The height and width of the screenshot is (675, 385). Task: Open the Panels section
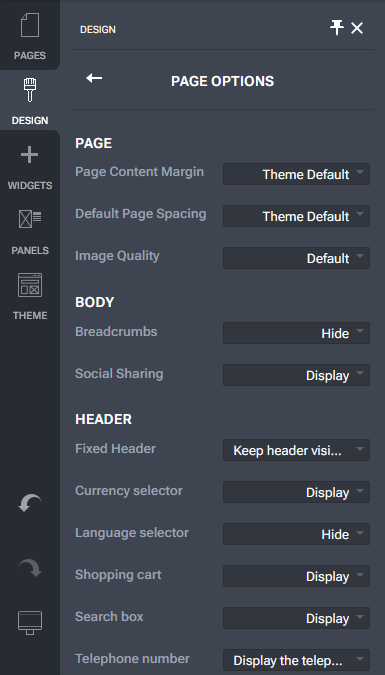pos(30,231)
